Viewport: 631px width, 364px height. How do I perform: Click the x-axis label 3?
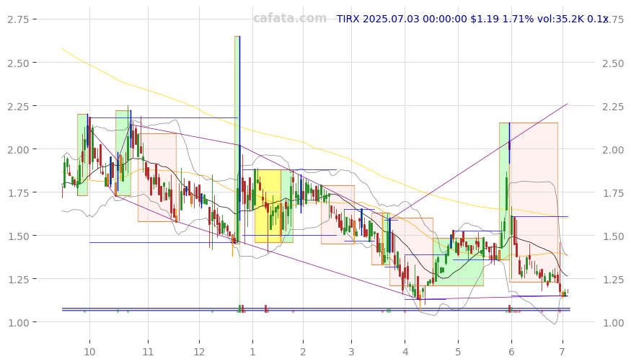pos(351,352)
